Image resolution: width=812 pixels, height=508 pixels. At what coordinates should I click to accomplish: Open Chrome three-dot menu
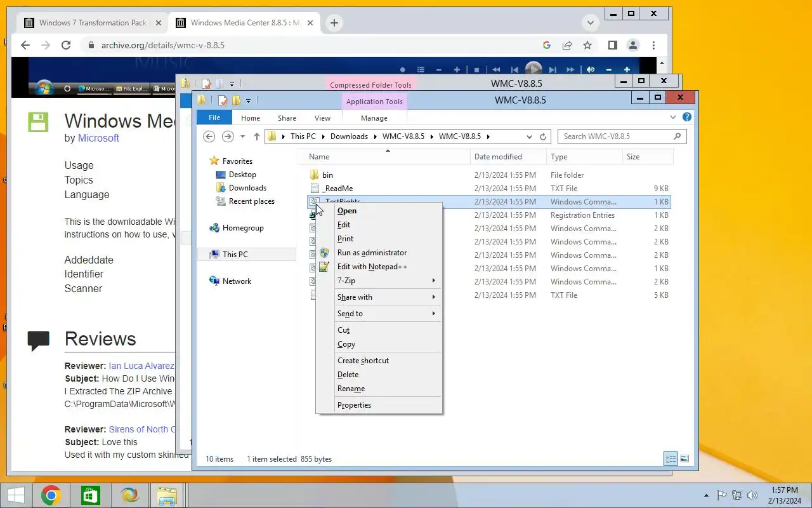[x=653, y=45]
